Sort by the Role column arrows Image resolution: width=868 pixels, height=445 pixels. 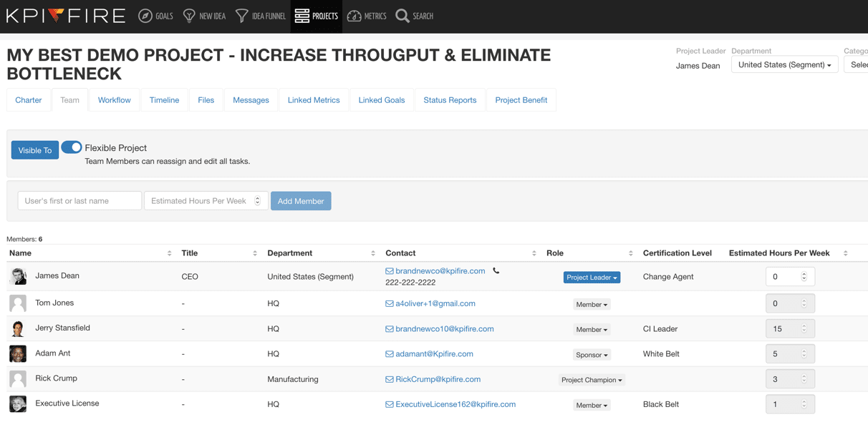click(630, 253)
